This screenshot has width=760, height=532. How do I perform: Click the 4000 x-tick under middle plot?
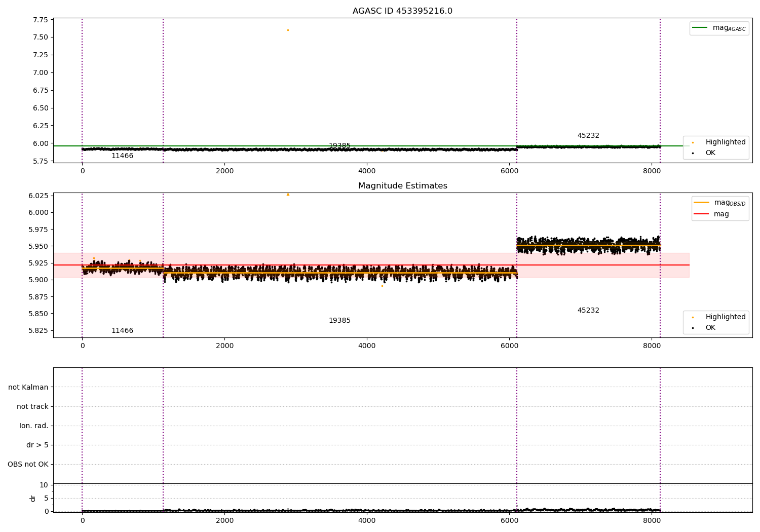(367, 346)
